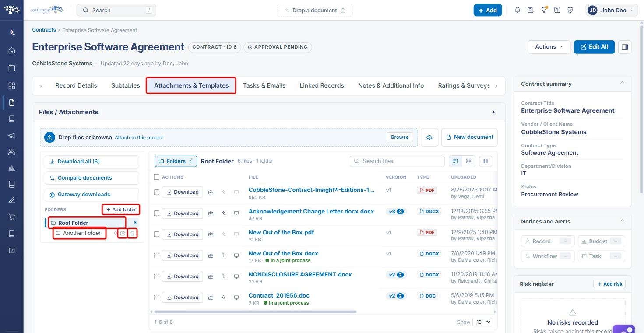Open the Actions dropdown

[549, 47]
